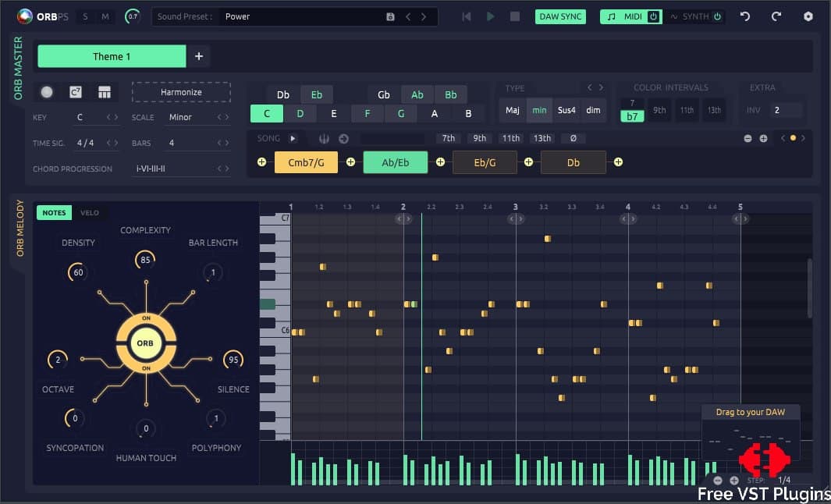Select the Db chord block
This screenshot has width=831, height=504.
pos(574,162)
